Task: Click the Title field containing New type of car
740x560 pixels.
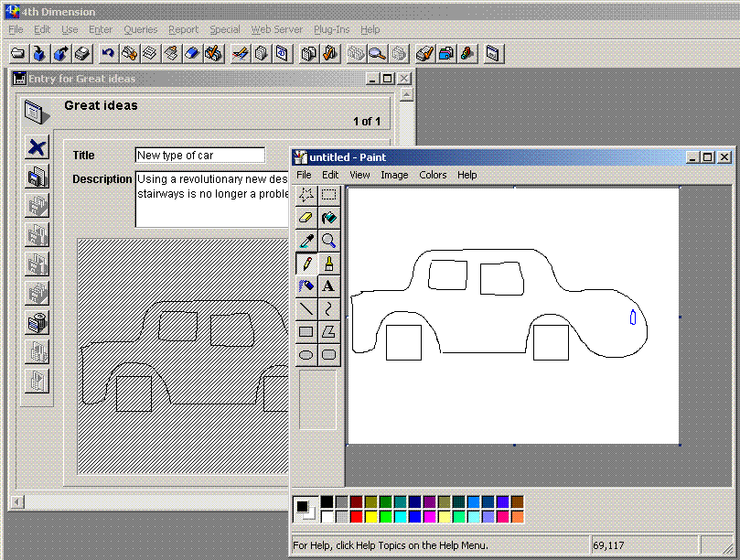Action: click(x=199, y=156)
